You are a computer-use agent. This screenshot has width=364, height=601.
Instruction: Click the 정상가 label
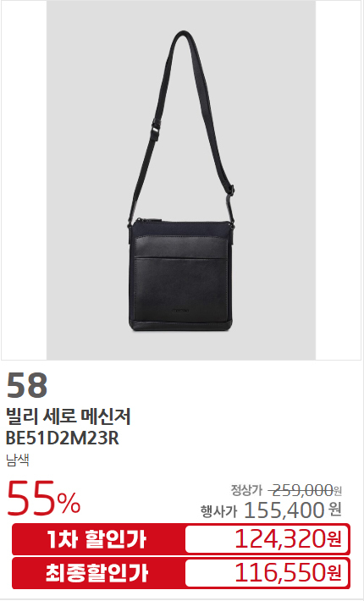(246, 489)
